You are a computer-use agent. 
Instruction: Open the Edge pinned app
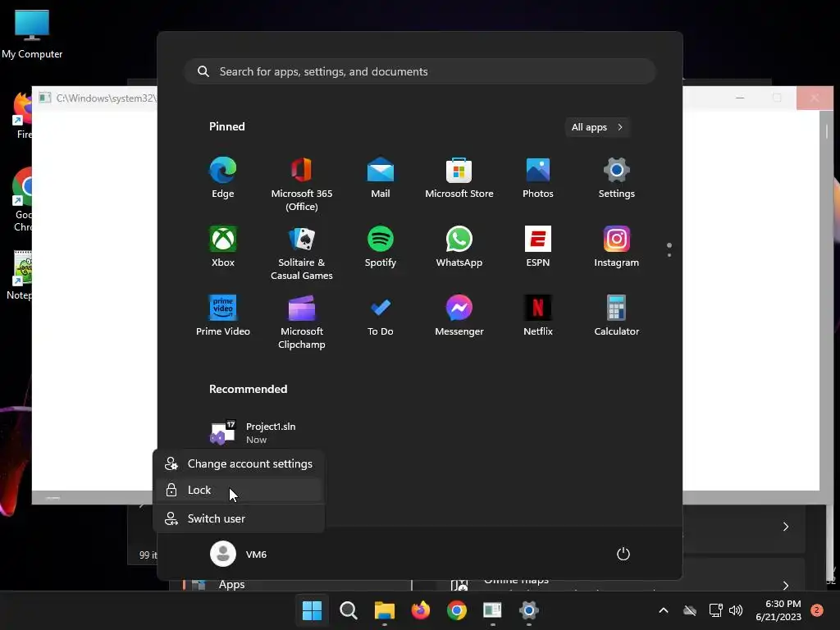[x=223, y=178]
